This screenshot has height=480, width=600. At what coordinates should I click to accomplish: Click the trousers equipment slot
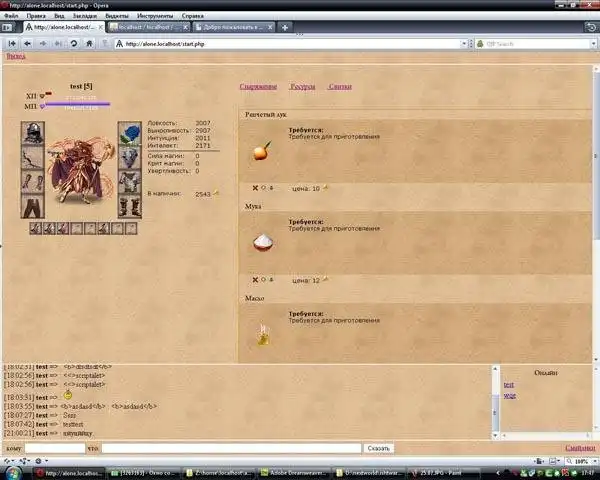tap(33, 206)
